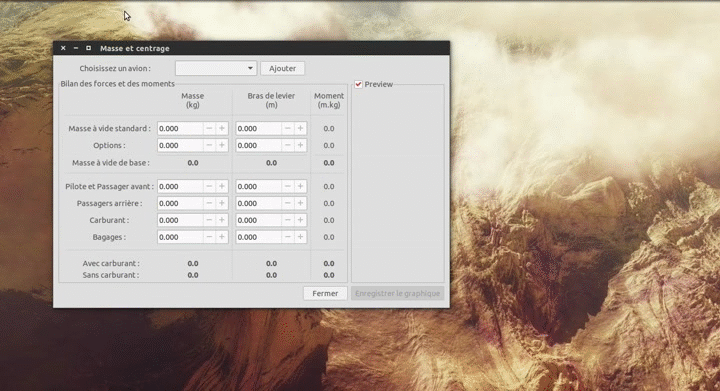Increase Options mass with plus

222,145
